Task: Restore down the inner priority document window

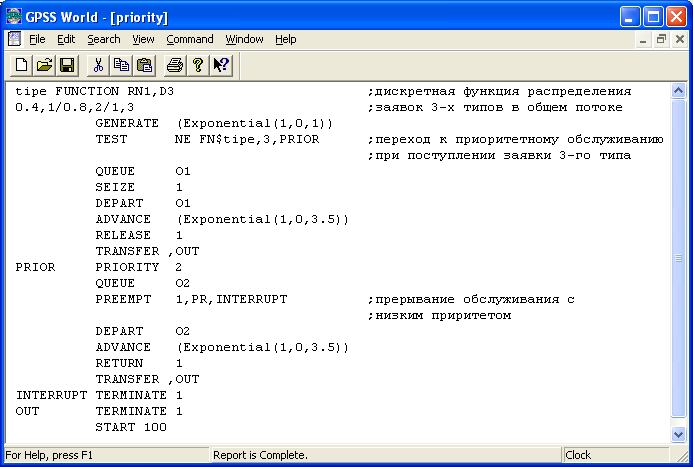Action: point(661,40)
